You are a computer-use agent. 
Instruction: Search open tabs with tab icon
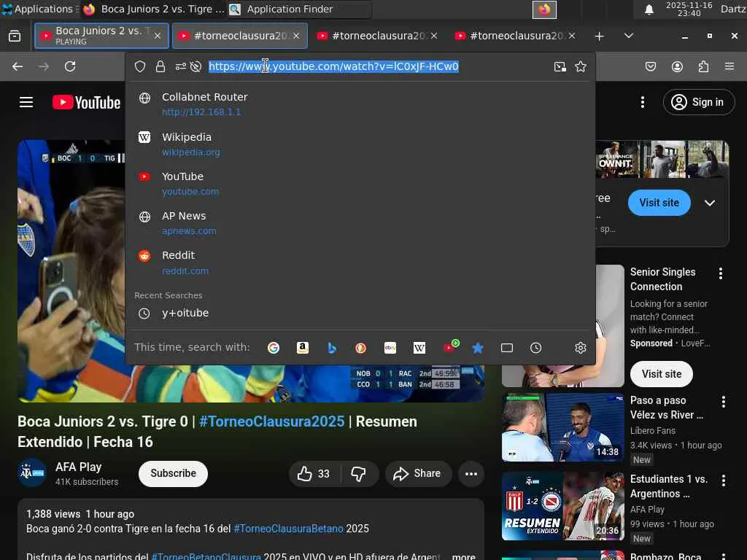tap(507, 348)
